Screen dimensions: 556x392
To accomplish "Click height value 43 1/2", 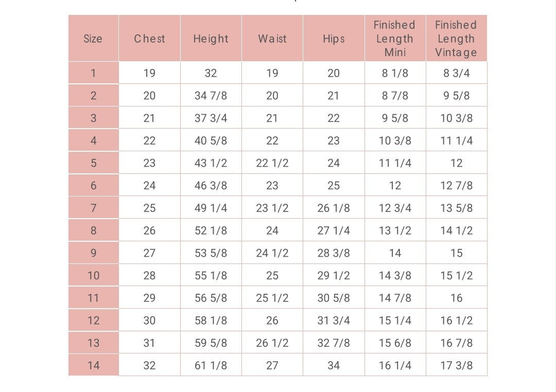I will click(211, 163).
